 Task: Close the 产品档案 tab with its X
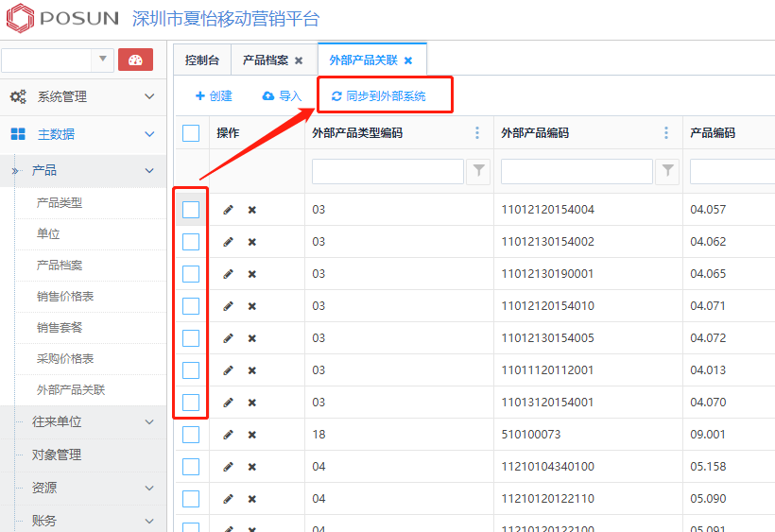point(299,60)
